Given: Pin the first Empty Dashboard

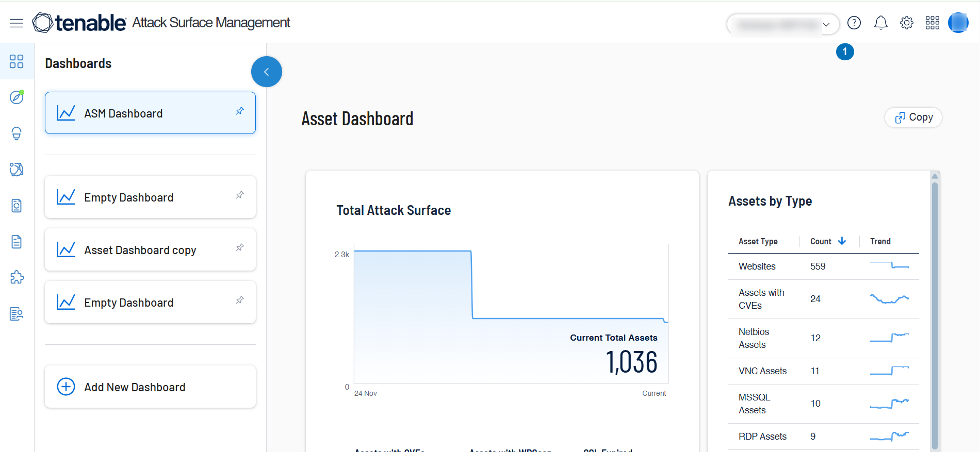Looking at the screenshot, I should [x=240, y=195].
